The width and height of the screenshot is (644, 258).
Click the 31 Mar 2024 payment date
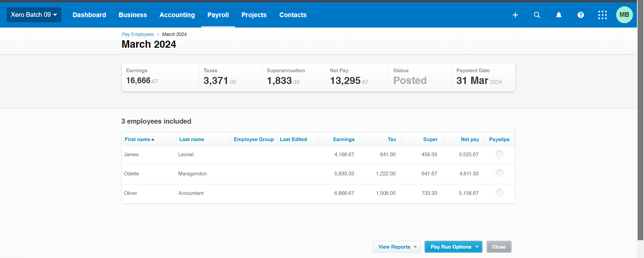point(479,81)
